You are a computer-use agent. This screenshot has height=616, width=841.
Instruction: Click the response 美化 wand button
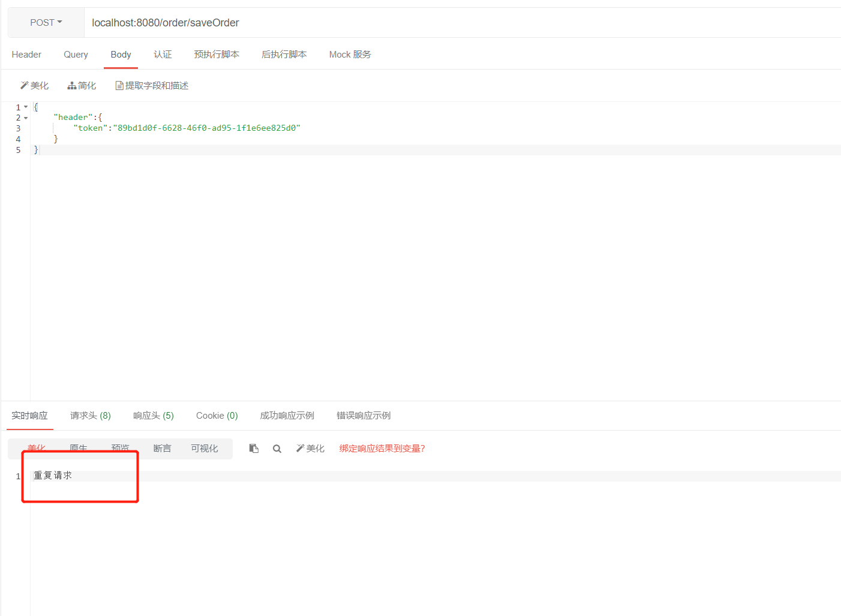tap(310, 449)
